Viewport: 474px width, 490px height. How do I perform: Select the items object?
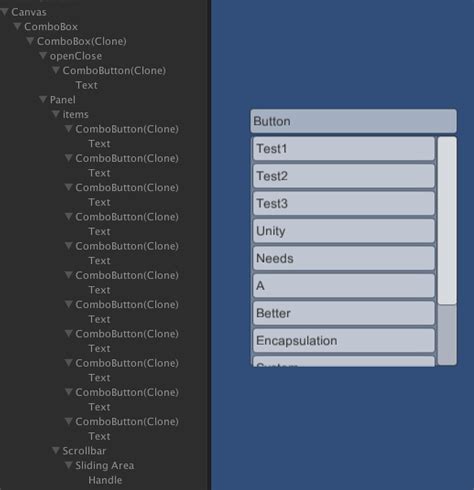point(76,114)
